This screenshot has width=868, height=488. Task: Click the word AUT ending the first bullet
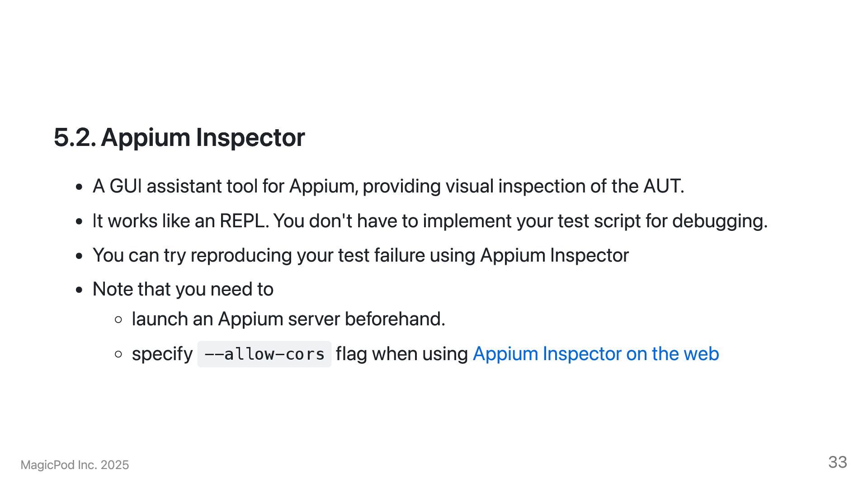(662, 186)
